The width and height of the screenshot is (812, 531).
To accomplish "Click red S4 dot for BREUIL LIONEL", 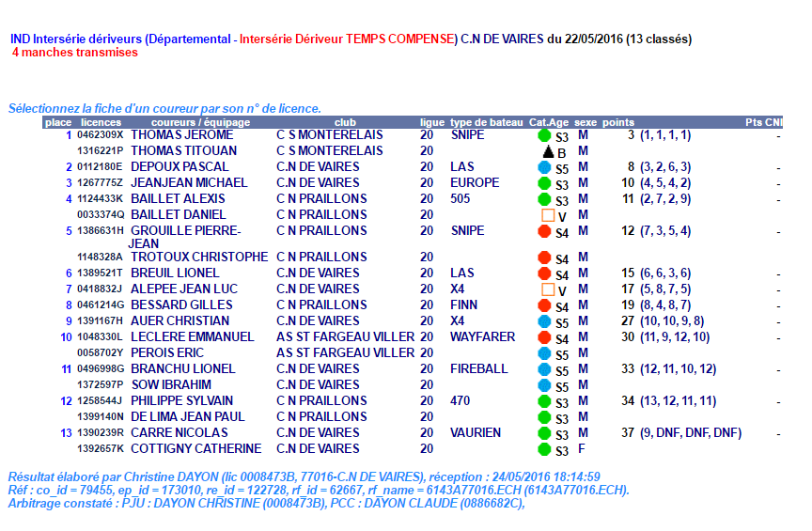I will (x=544, y=273).
